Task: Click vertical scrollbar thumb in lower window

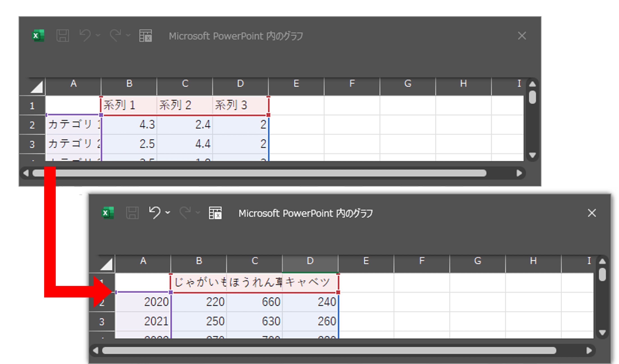Action: click(x=602, y=274)
